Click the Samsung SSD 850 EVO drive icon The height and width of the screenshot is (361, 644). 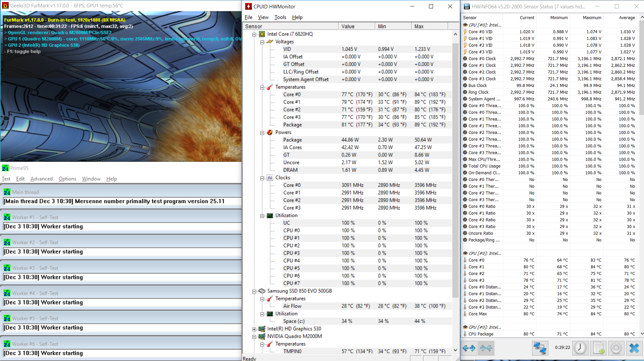tap(262, 291)
